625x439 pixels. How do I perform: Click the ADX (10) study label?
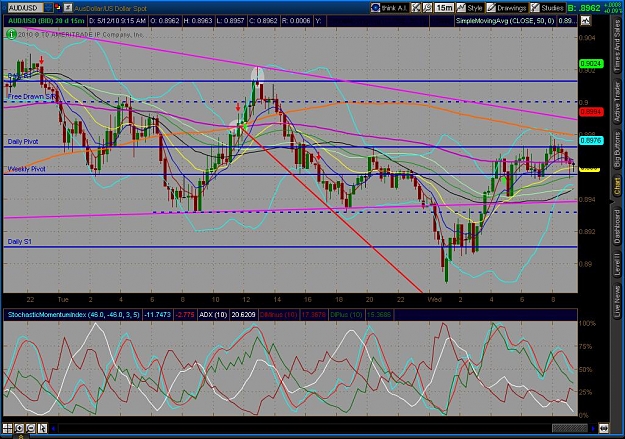[213, 315]
